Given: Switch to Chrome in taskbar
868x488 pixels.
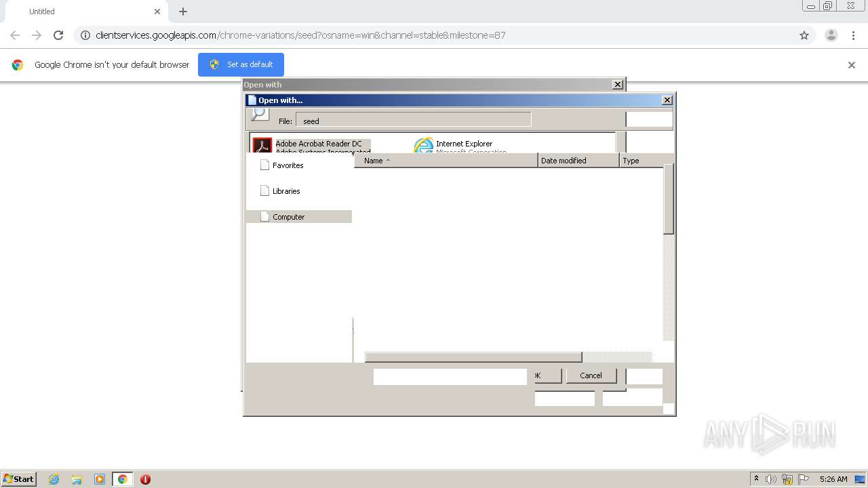Looking at the screenshot, I should (x=122, y=479).
